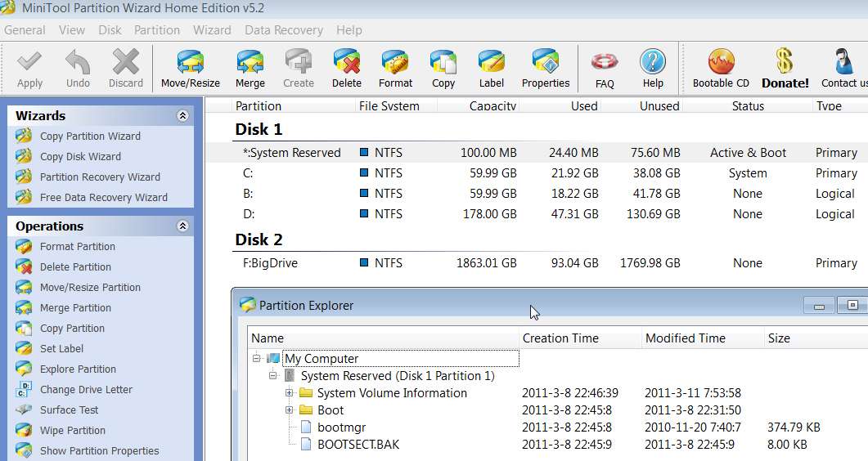This screenshot has height=461, width=868.
Task: Open the Partition menu
Action: [x=156, y=30]
